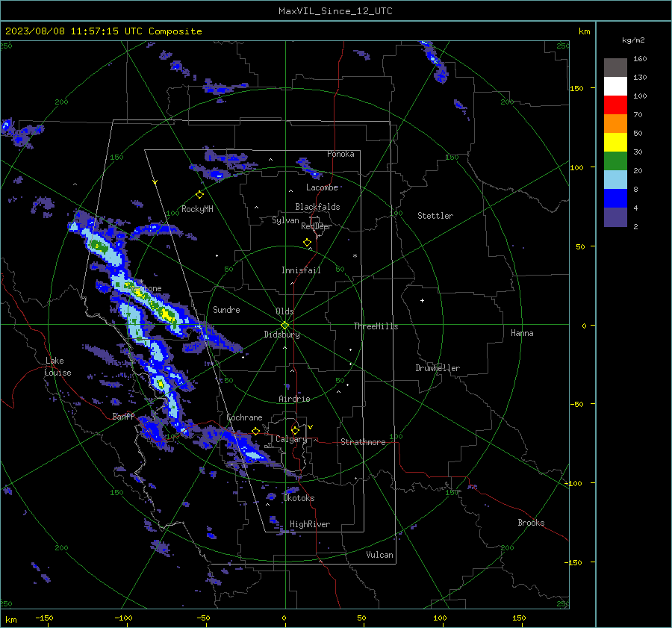Select the yellow 50 kg/m2 legend swatch
Image resolution: width=672 pixels, height=628 pixels.
(615, 143)
